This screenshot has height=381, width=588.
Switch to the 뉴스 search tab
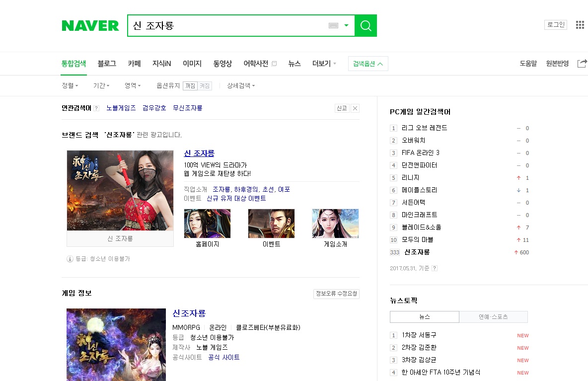(x=294, y=64)
